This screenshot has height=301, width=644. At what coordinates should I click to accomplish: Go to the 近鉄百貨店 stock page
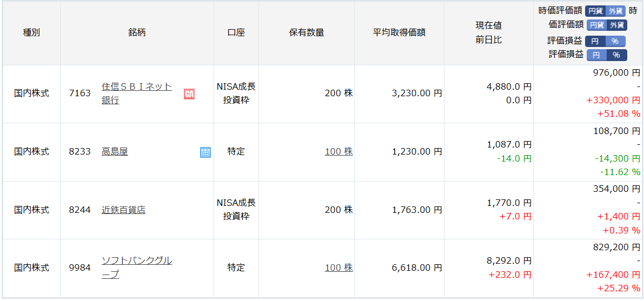pyautogui.click(x=123, y=210)
